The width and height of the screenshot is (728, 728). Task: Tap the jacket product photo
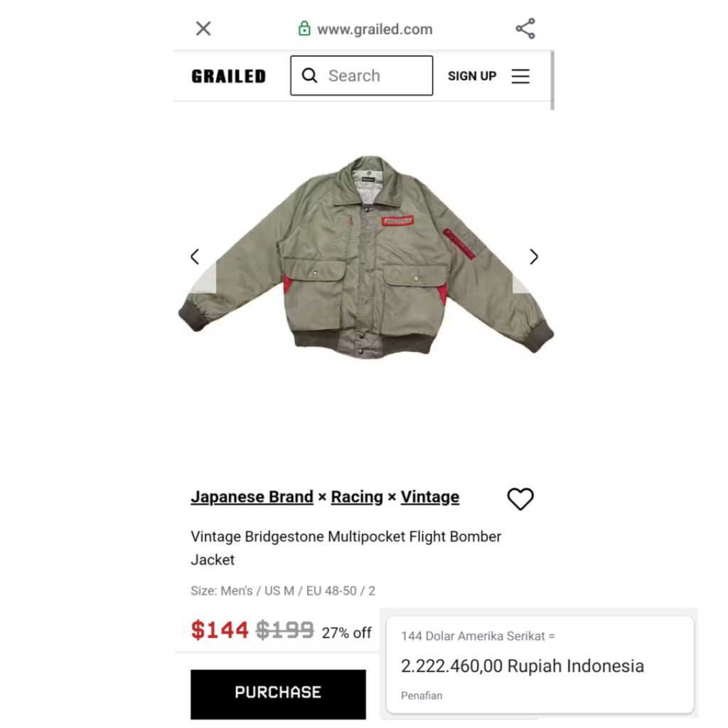366,257
